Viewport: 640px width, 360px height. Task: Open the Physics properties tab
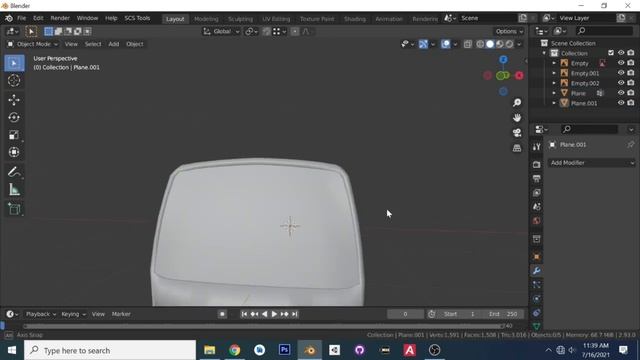(536, 299)
